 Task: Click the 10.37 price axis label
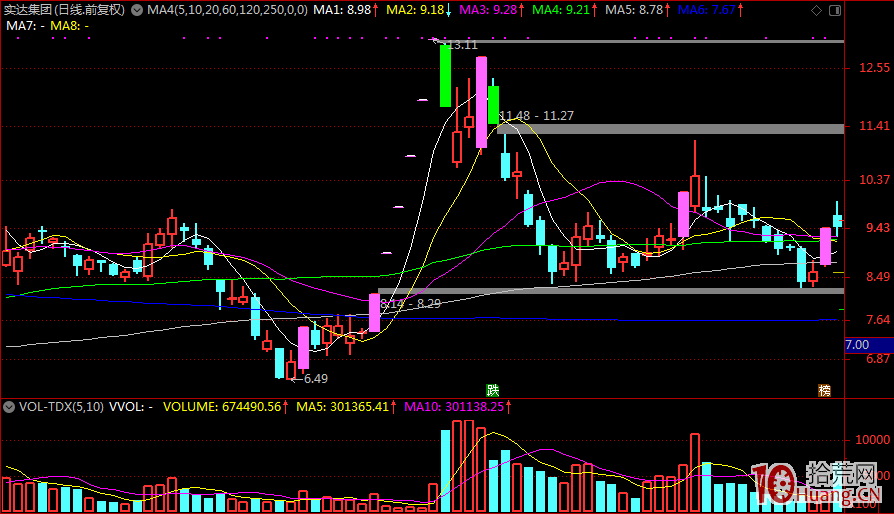(875, 180)
